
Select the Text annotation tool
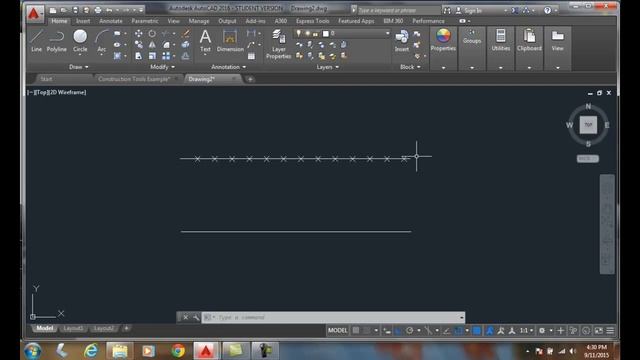(x=205, y=41)
